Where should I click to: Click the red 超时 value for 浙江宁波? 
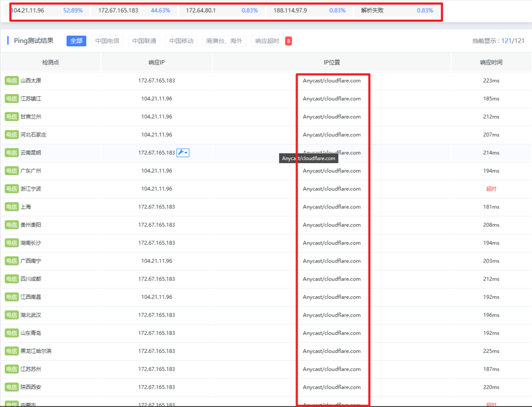pos(491,189)
